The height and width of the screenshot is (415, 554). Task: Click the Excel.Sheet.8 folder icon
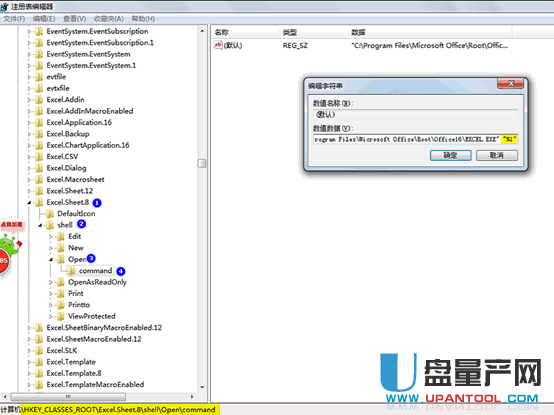coord(39,202)
